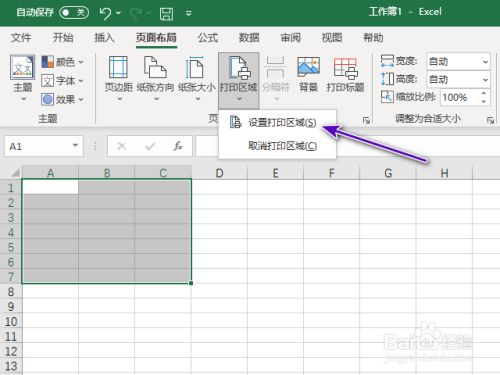
Task: Increase the 缩放比例 scale percentage stepper
Action: tap(484, 93)
